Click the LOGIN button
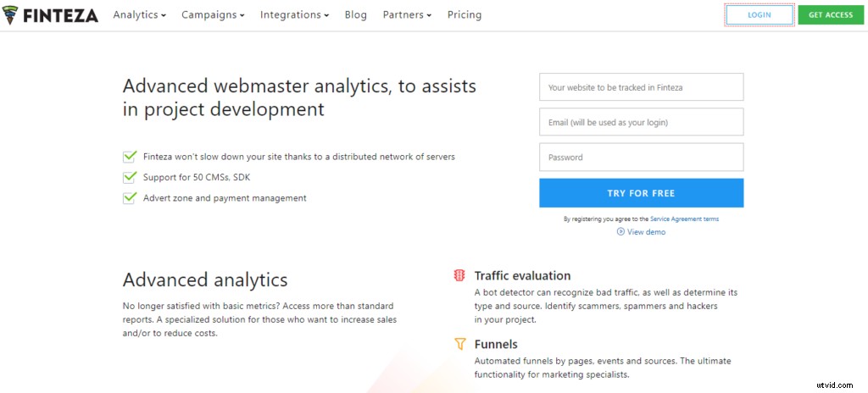This screenshot has height=393, width=868. point(759,15)
